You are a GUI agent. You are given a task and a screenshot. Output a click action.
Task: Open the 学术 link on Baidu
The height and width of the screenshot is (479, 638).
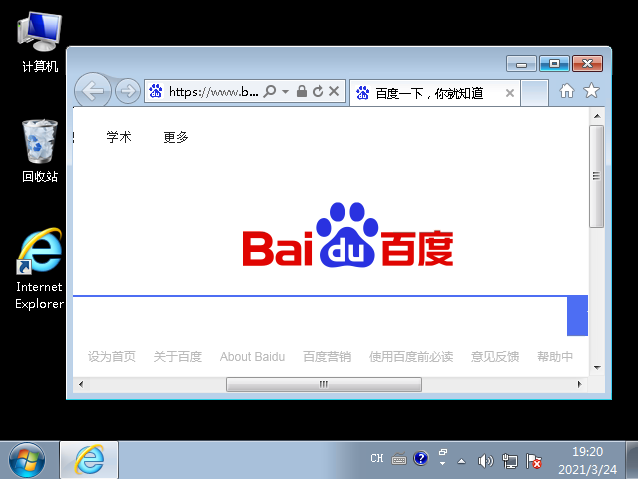tap(119, 137)
